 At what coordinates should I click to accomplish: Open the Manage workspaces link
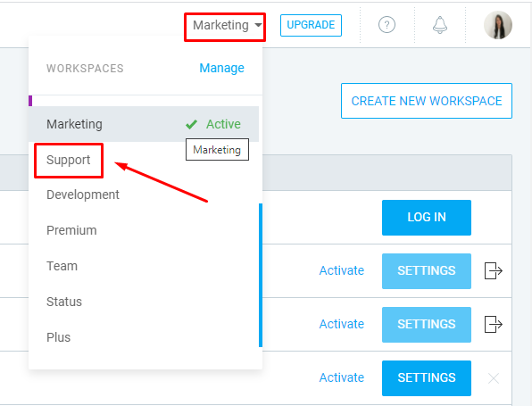pyautogui.click(x=221, y=68)
